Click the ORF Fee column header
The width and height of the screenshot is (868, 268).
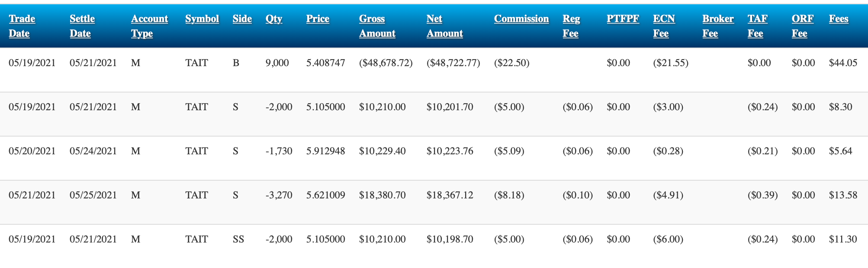(x=802, y=26)
